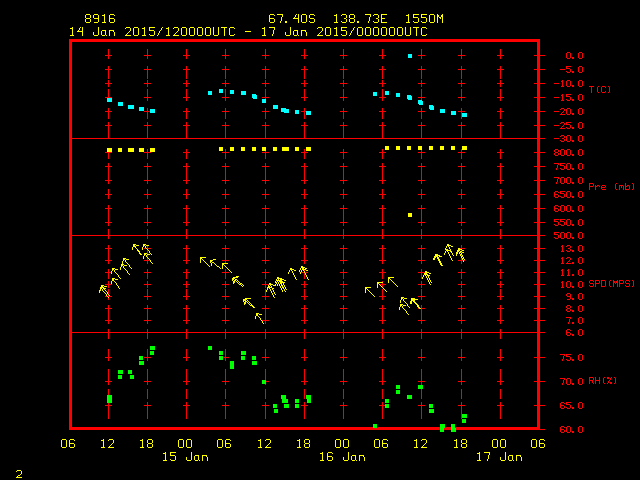Click the "13.0" wind speed tick label
Image resolution: width=640 pixels, height=480 pixels.
[571, 249]
